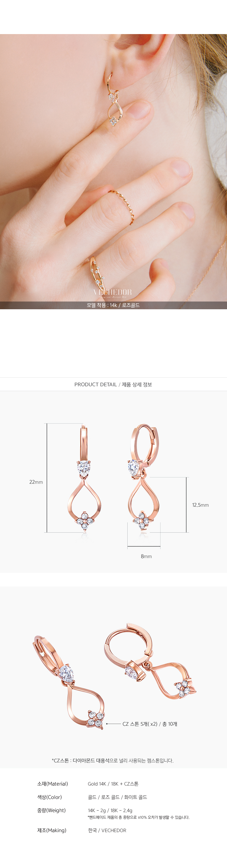Click the model caption 14k rose gold banner
227x868 pixels.
113,305
